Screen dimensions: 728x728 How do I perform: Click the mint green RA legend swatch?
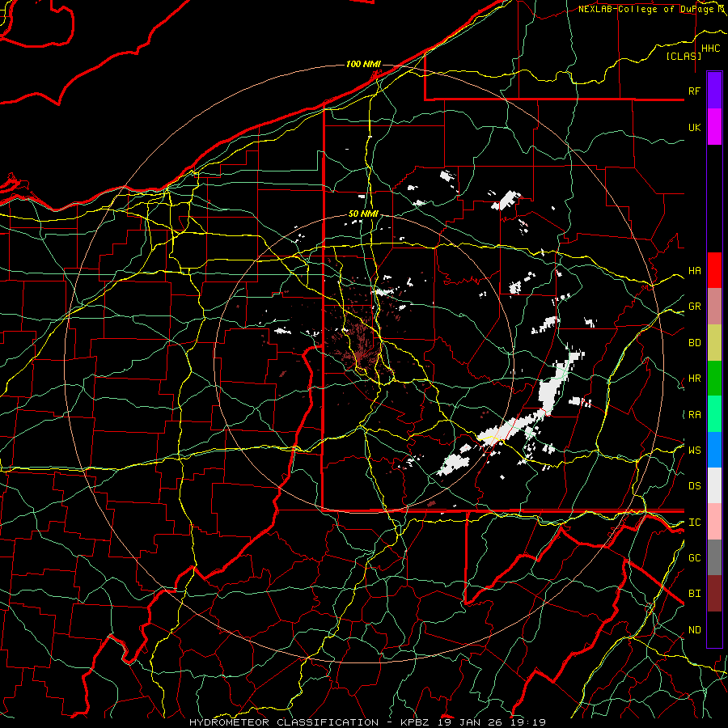pyautogui.click(x=714, y=414)
